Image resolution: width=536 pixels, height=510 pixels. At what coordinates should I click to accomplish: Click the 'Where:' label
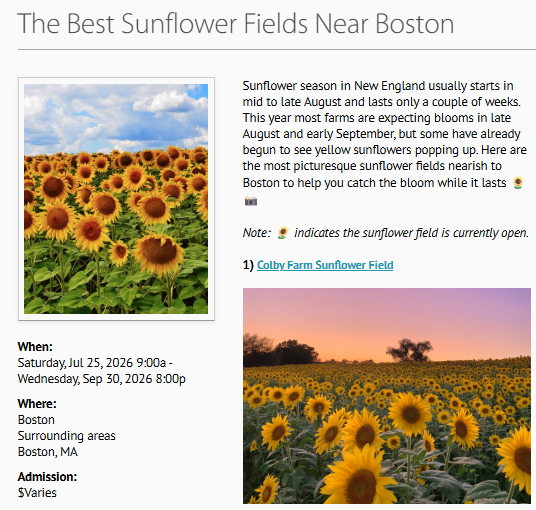[37, 404]
